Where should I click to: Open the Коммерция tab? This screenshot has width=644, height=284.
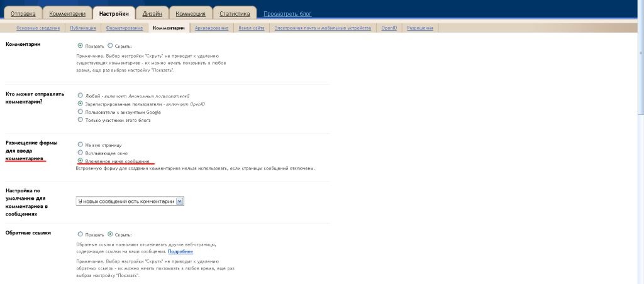(191, 14)
